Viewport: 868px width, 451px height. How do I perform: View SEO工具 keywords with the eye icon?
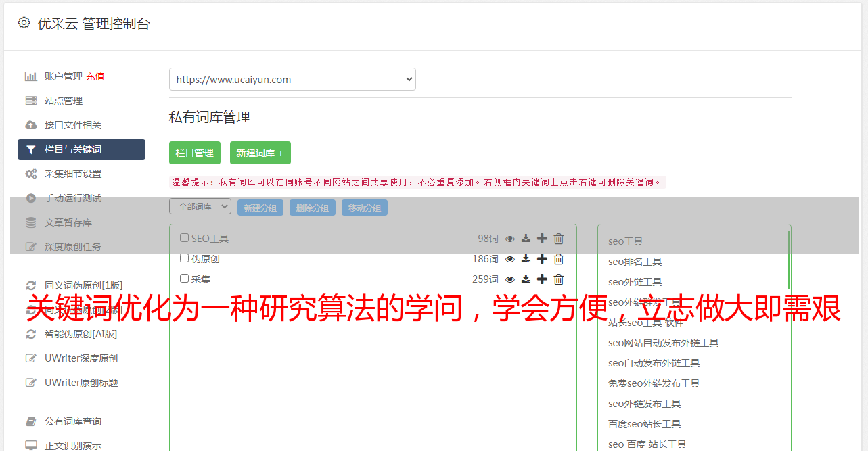(510, 239)
